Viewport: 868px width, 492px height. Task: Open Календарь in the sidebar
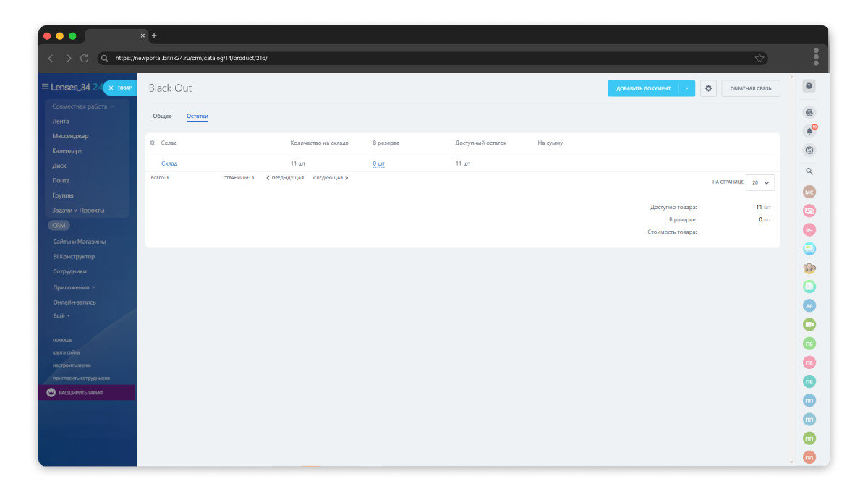tap(67, 150)
